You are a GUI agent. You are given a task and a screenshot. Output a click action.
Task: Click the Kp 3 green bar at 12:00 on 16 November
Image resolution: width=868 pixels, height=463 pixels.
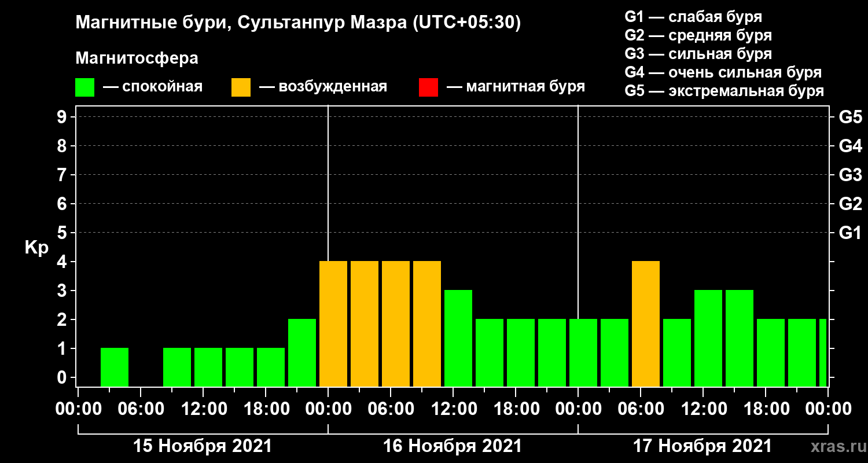[x=458, y=338]
